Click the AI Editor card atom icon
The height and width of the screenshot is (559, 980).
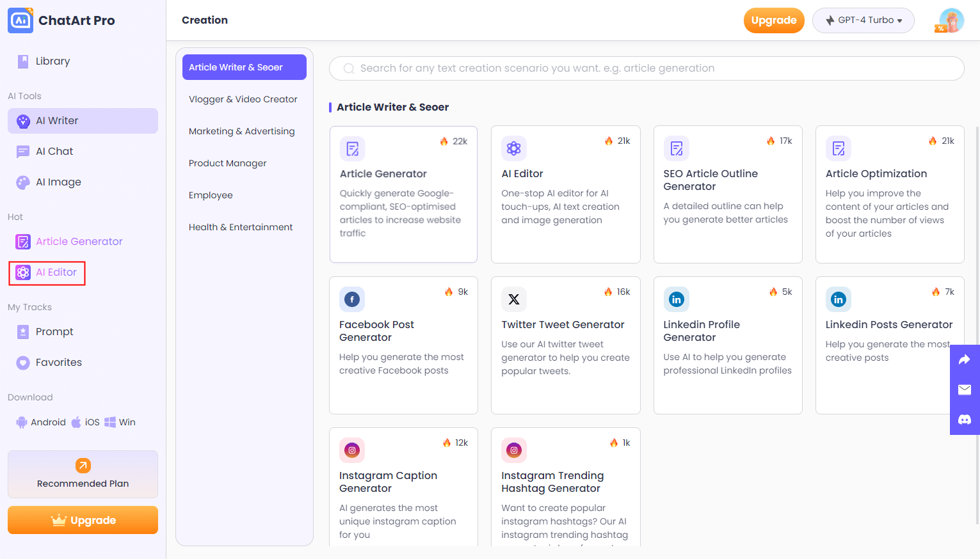pyautogui.click(x=514, y=148)
